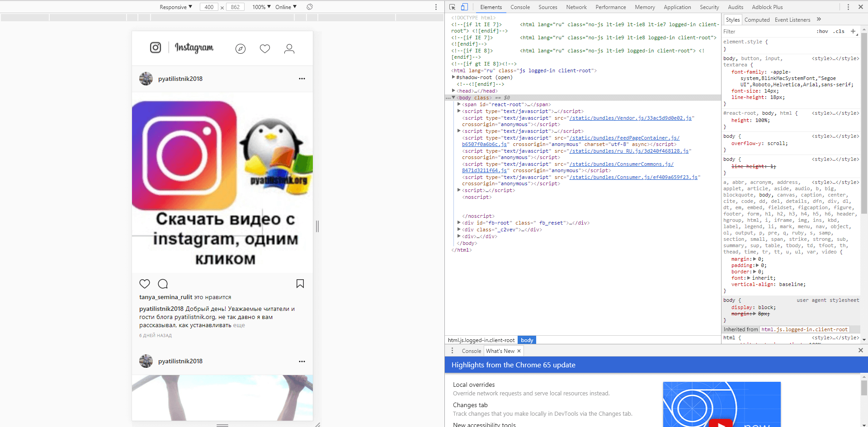Viewport: 868px width, 427px height.
Task: Like the post with the heart icon
Action: (145, 284)
